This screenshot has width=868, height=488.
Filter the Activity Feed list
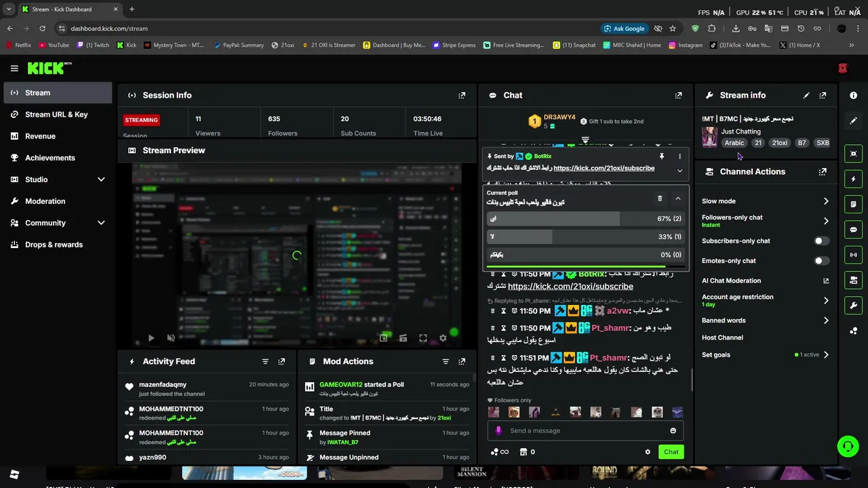click(x=265, y=361)
